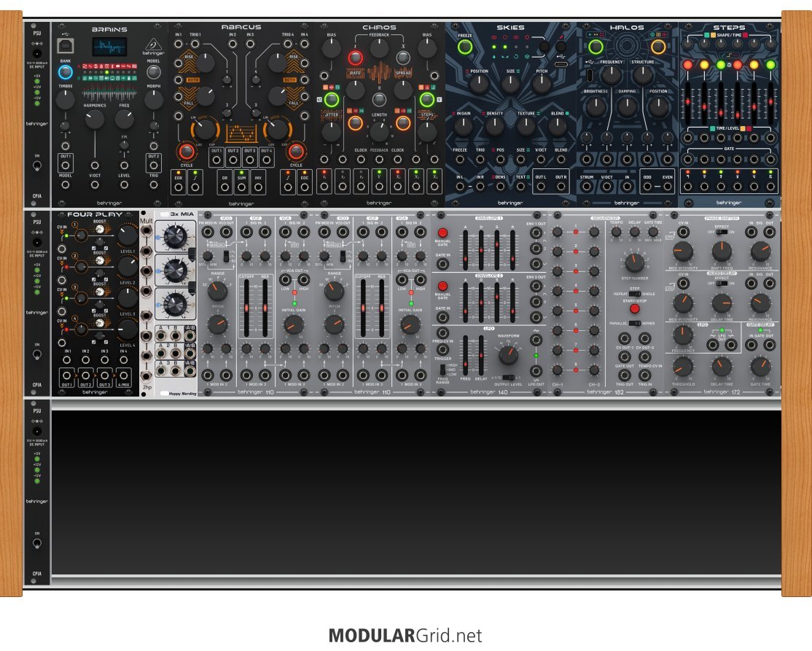The image size is (812, 651).
Task: Flip the OUTPUT LEVEL x1/10 switch
Action: (x=508, y=378)
